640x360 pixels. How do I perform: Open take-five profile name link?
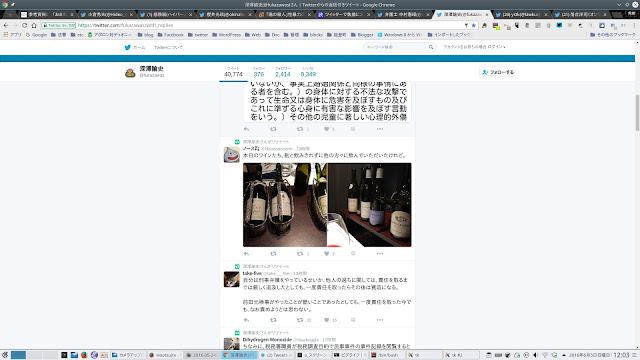tap(252, 273)
